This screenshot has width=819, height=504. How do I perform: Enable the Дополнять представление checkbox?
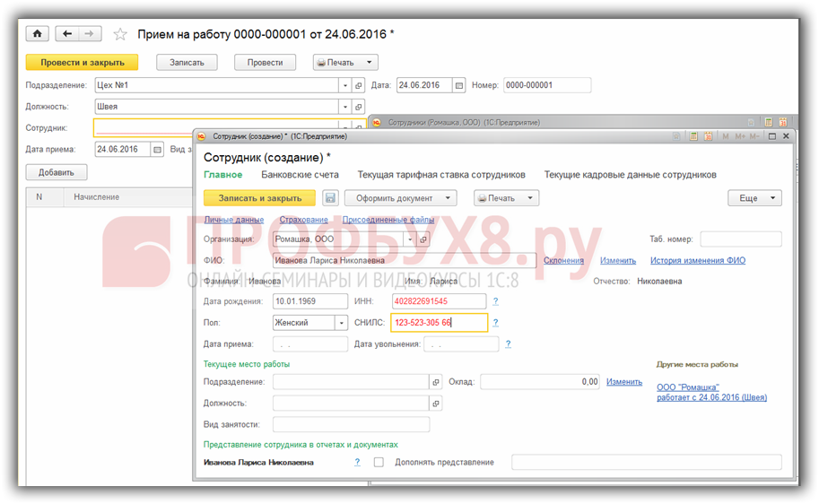pyautogui.click(x=379, y=463)
